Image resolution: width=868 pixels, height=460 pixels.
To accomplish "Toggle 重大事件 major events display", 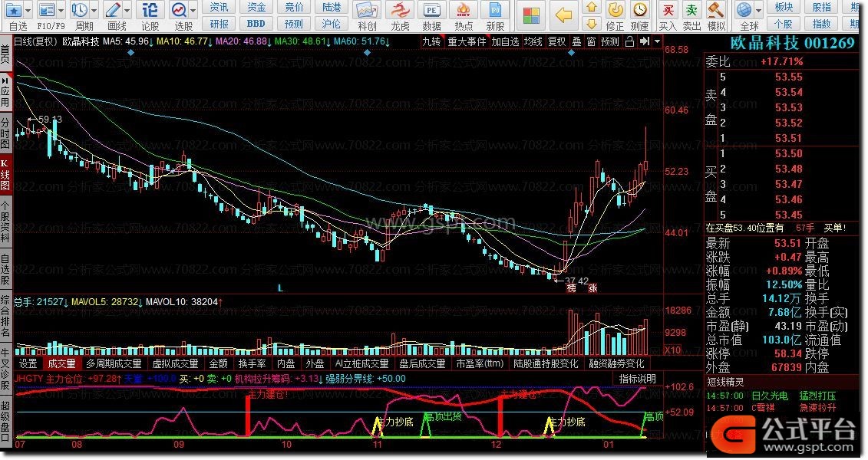I will pos(467,41).
